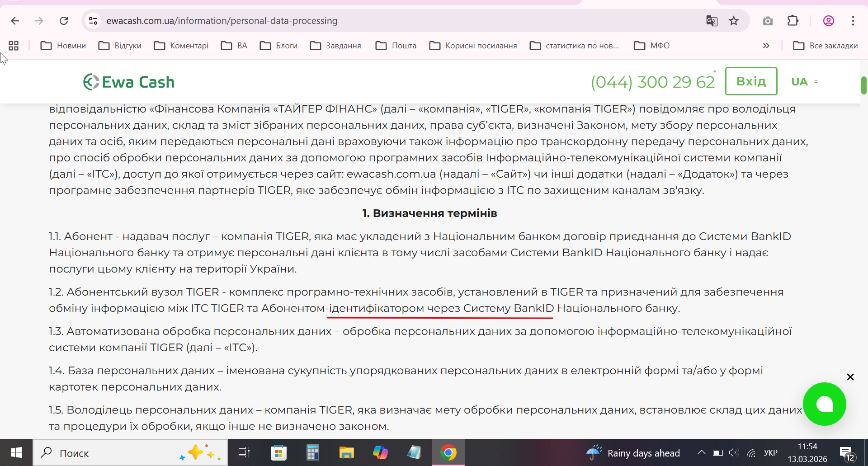Bookmark this page with star icon
The image size is (868, 466).
coord(734,21)
